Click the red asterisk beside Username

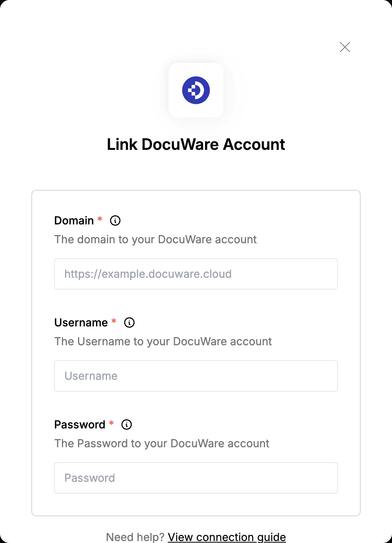tap(114, 321)
